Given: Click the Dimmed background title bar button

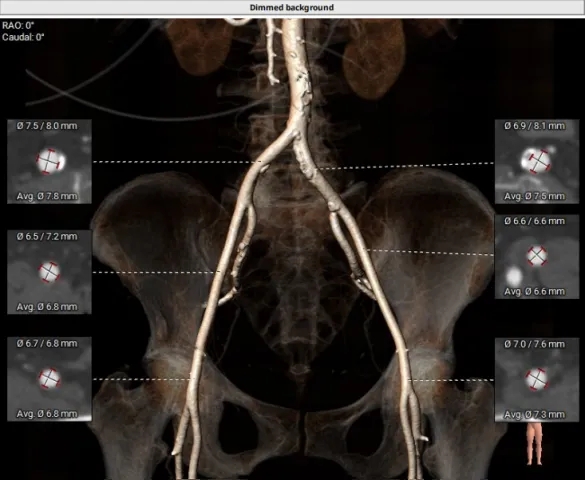Looking at the screenshot, I should tap(292, 7).
